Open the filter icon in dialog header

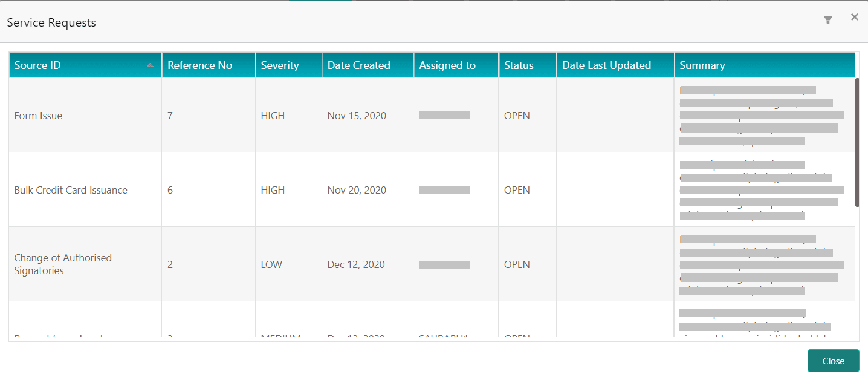pyautogui.click(x=828, y=21)
